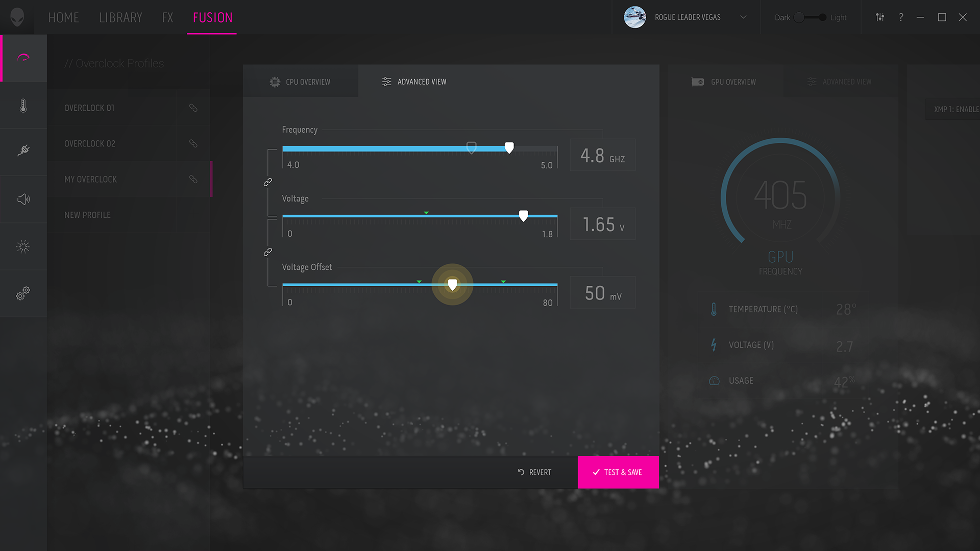
Task: Select the OVERCLOCK 01 profile
Action: click(90, 108)
